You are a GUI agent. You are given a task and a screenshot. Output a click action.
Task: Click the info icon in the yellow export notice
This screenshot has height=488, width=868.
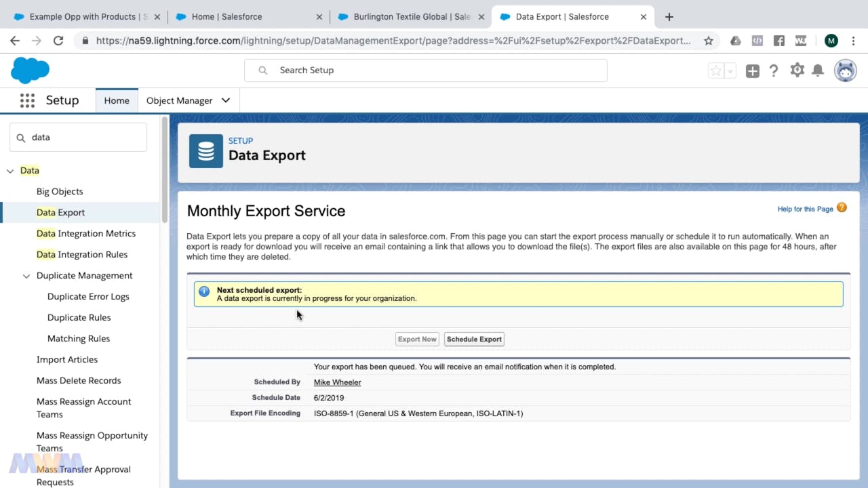(204, 291)
